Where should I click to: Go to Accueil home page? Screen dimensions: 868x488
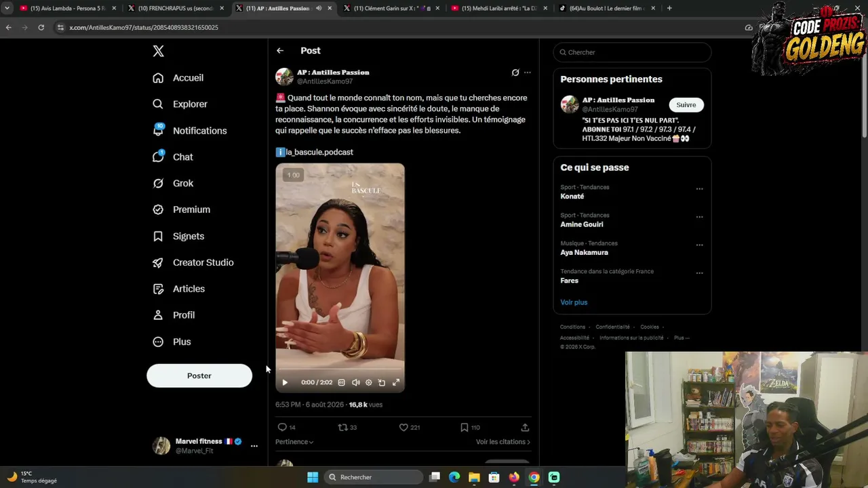[178, 78]
